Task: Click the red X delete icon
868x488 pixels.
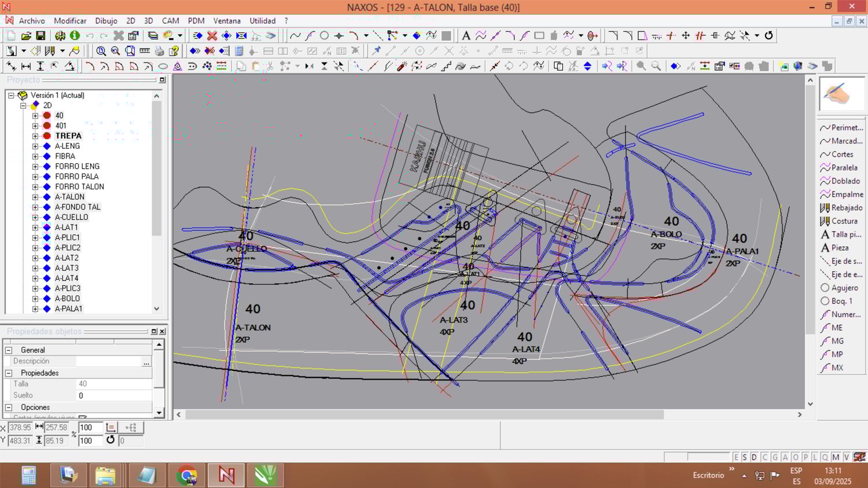Action: (x=212, y=36)
